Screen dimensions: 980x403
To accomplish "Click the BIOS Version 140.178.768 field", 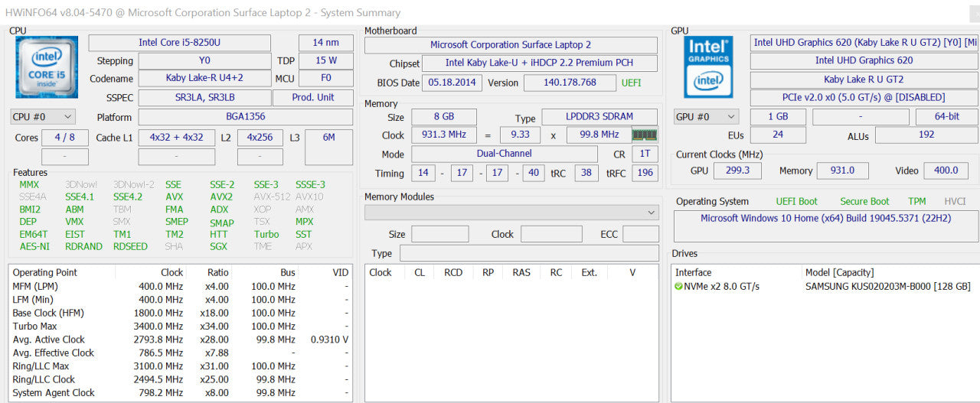I will pos(570,83).
